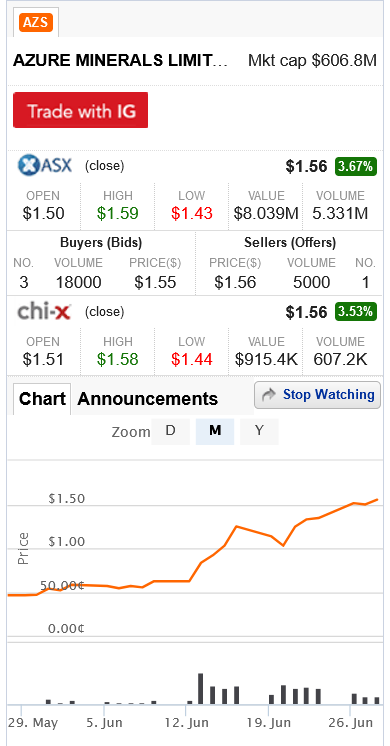Click the tallest volume bar near 12. Jun
390x746 pixels.
[201, 688]
